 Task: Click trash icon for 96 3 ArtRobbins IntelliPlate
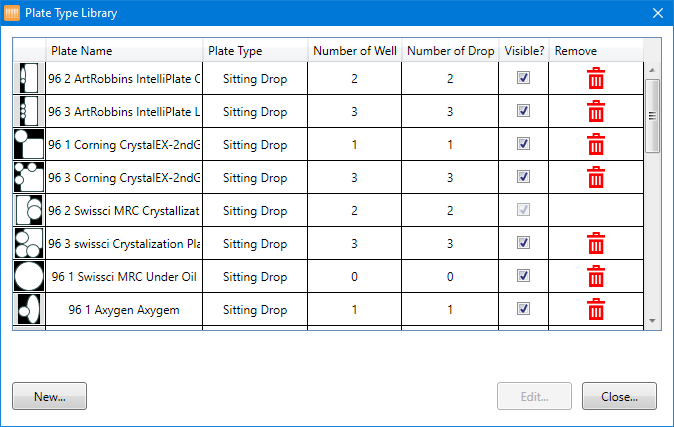(x=596, y=111)
